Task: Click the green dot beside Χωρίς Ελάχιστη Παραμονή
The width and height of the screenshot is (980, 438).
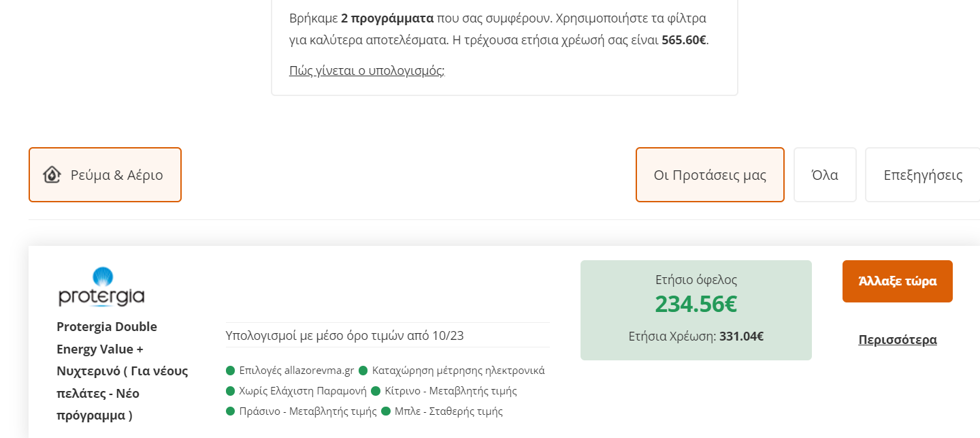Action: pyautogui.click(x=230, y=391)
